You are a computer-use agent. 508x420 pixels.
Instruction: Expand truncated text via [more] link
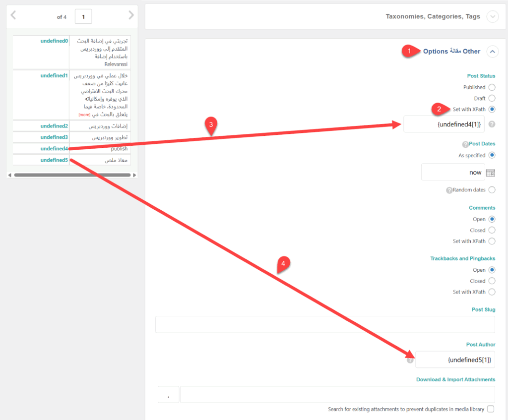84,115
